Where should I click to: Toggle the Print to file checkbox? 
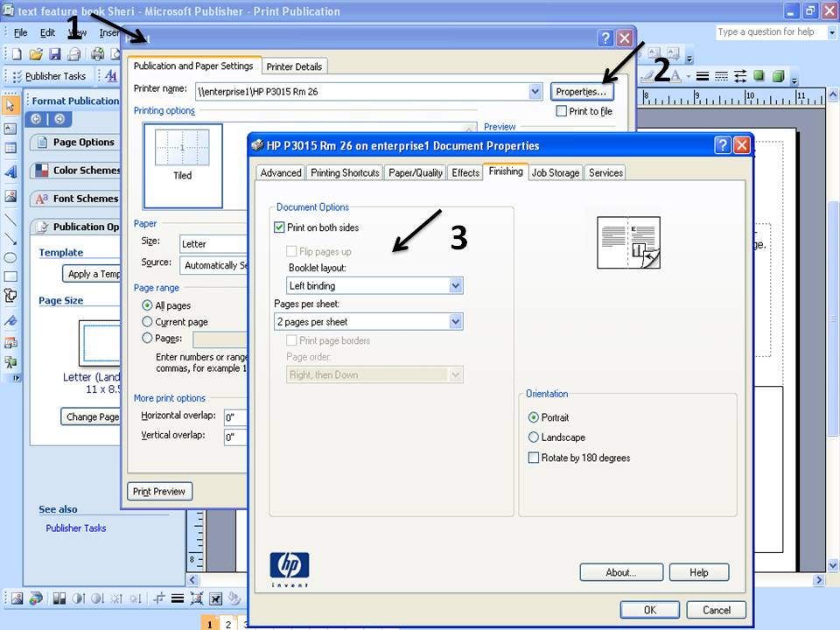(562, 111)
